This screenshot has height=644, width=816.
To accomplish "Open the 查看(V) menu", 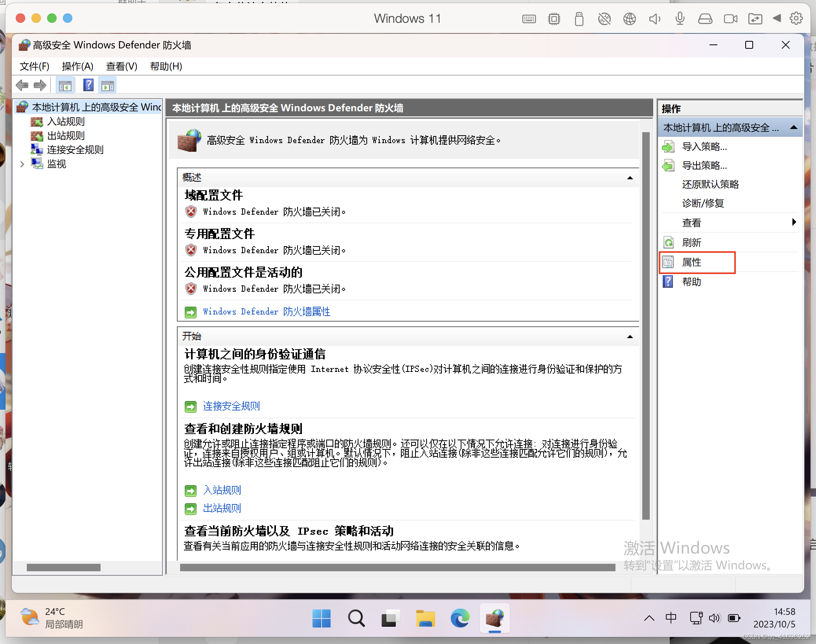I will point(121,66).
